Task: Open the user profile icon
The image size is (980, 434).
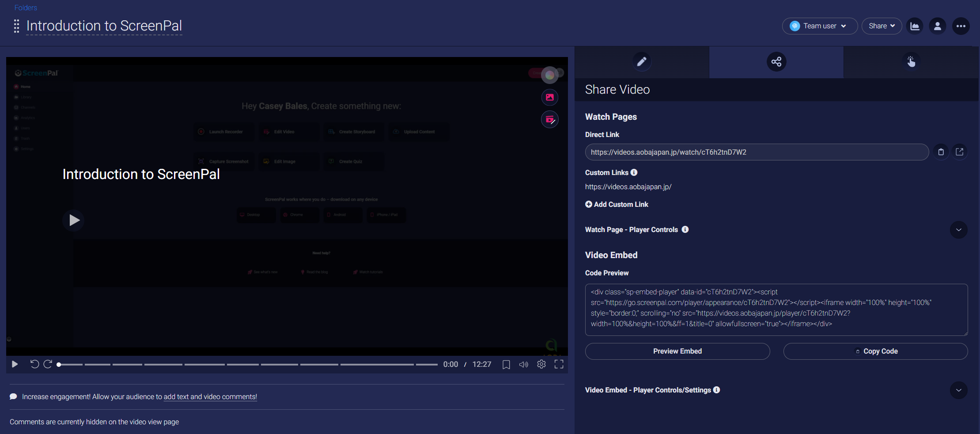Action: click(x=937, y=26)
